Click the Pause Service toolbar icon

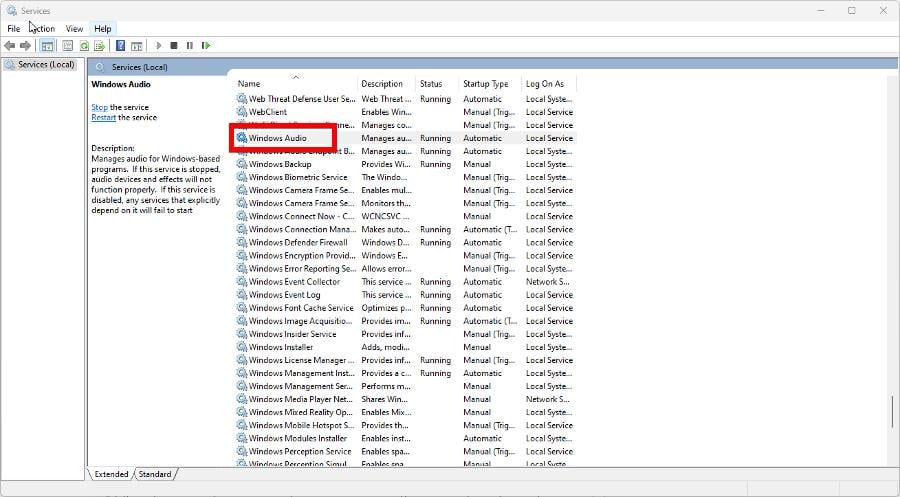(189, 45)
